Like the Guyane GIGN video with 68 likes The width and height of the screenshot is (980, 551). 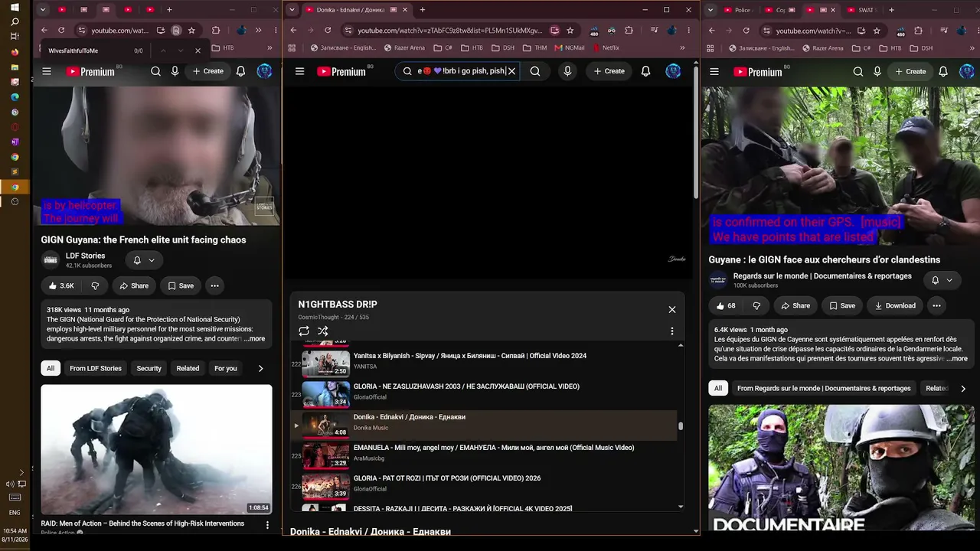[x=724, y=305]
